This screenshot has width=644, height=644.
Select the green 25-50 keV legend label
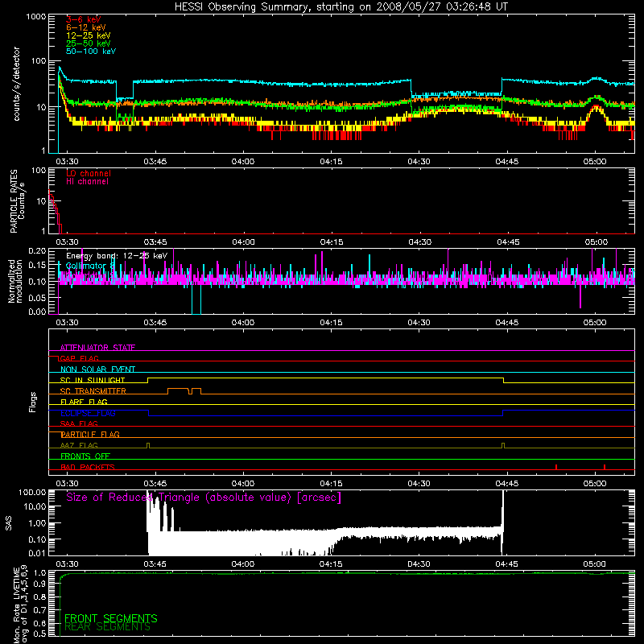pos(89,43)
